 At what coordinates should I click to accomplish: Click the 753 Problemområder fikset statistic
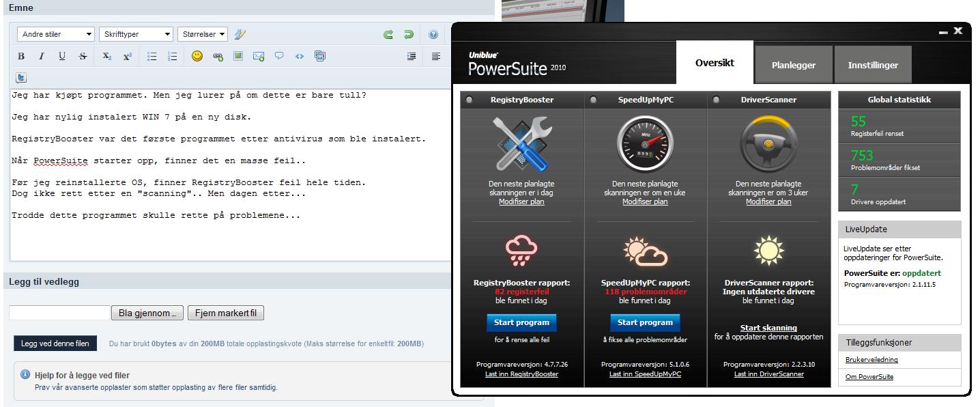pyautogui.click(x=899, y=160)
